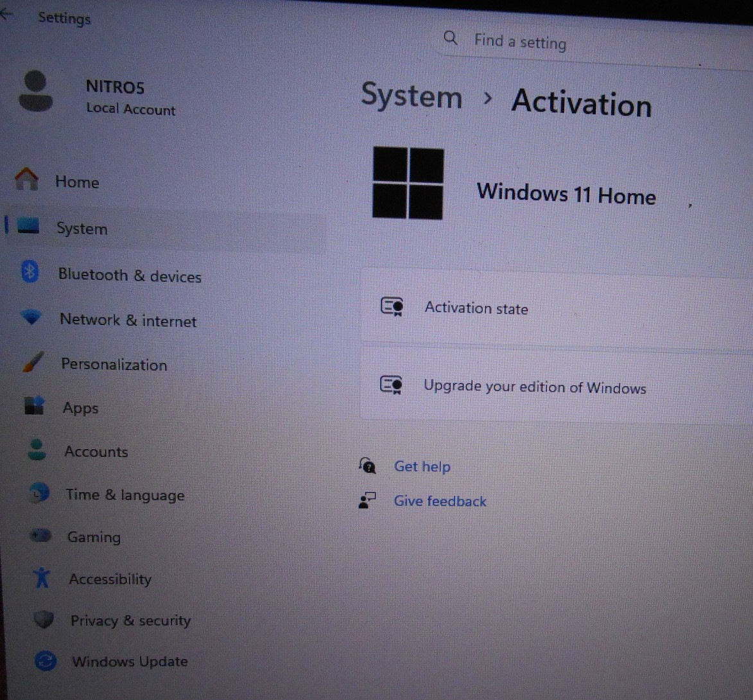Open the Give feedback link

[x=440, y=501]
